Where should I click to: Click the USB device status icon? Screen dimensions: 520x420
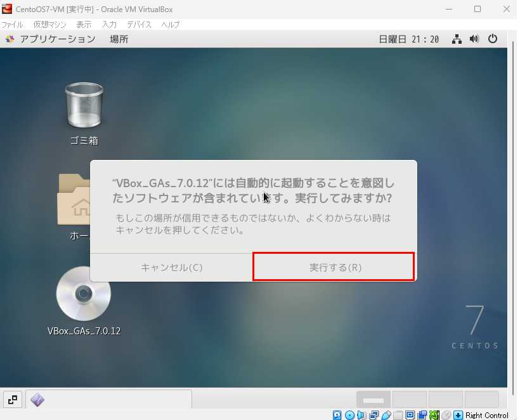[x=386, y=416]
